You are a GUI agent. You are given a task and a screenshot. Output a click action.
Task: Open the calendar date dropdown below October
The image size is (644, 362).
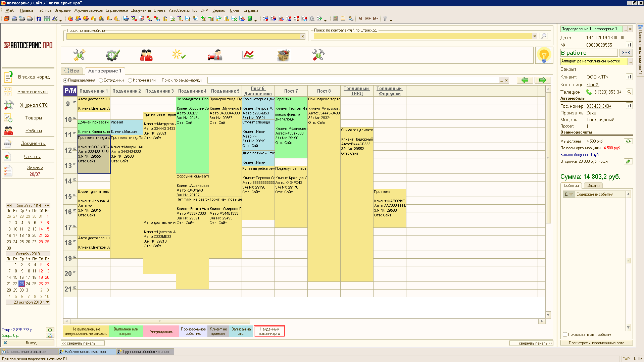click(48, 302)
